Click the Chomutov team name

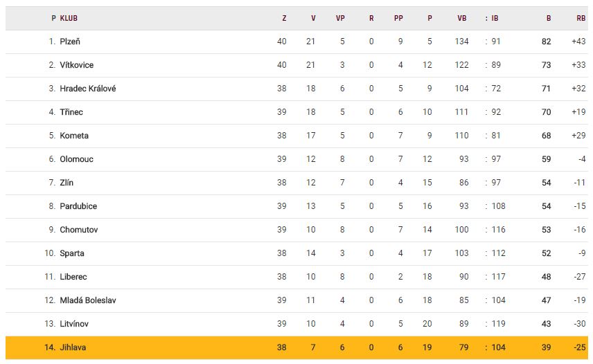click(x=78, y=230)
